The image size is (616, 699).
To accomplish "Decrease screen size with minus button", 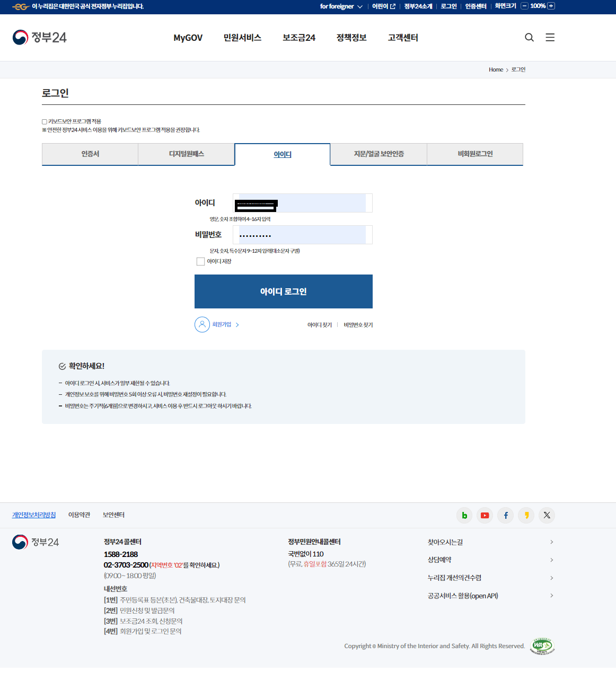I will coord(524,6).
